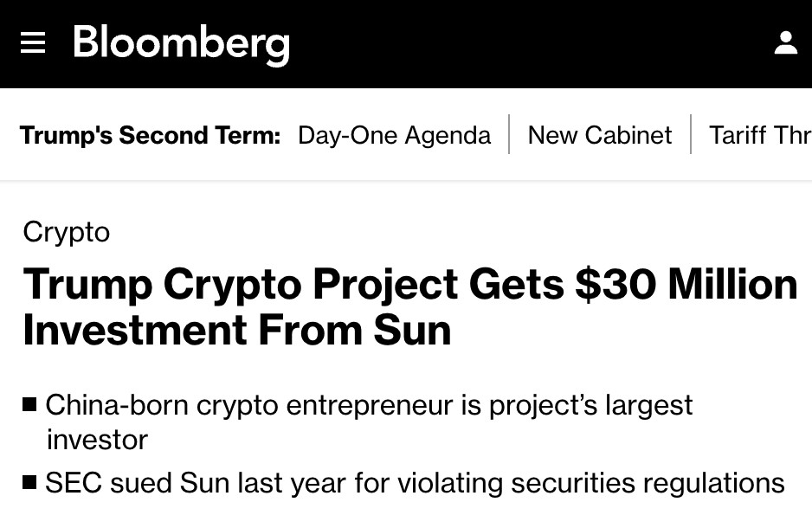Viewport: 812px width, 528px height.
Task: Click divider between Day-One Agenda and New Cabinet
Action: (509, 134)
